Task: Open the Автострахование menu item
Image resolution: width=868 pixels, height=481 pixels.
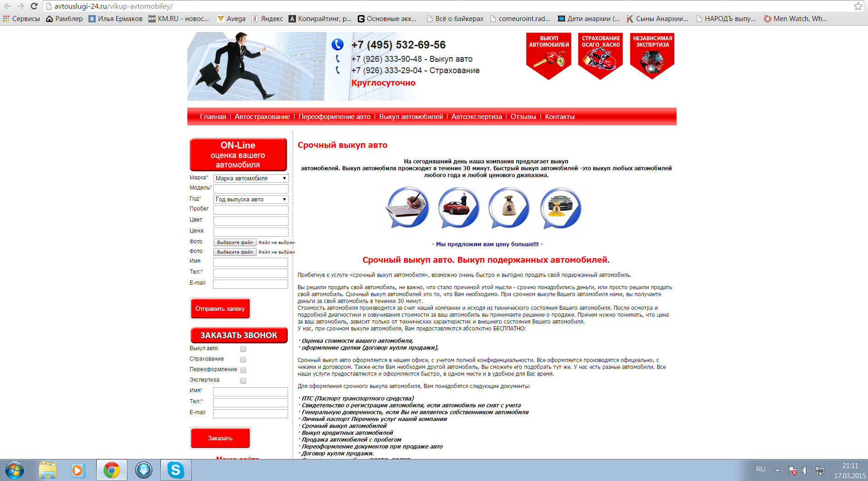Action: [x=262, y=117]
